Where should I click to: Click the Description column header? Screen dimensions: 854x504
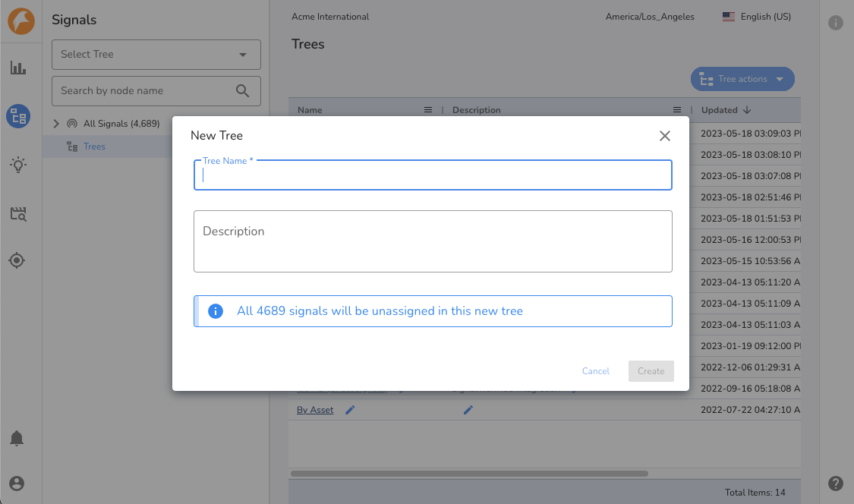(x=477, y=110)
